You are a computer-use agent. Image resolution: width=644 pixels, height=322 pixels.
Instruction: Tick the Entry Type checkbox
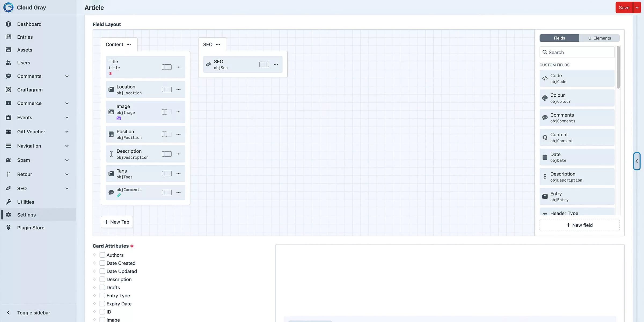(102, 295)
